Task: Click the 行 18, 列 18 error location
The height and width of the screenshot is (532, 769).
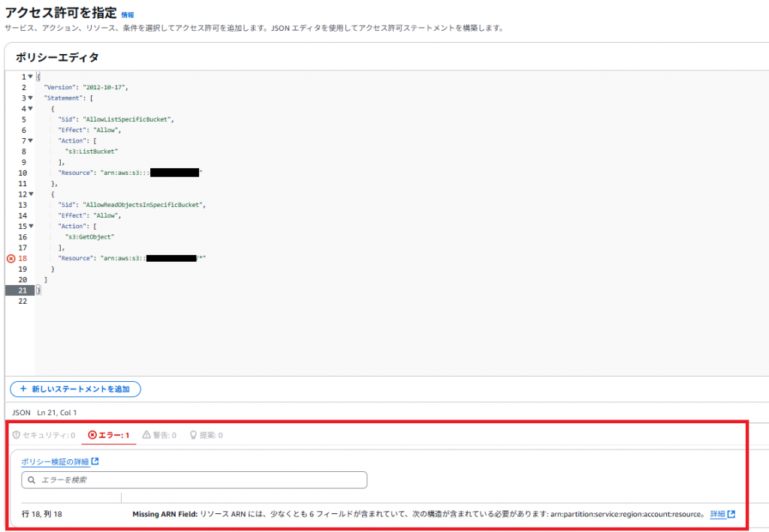Action: point(41,514)
